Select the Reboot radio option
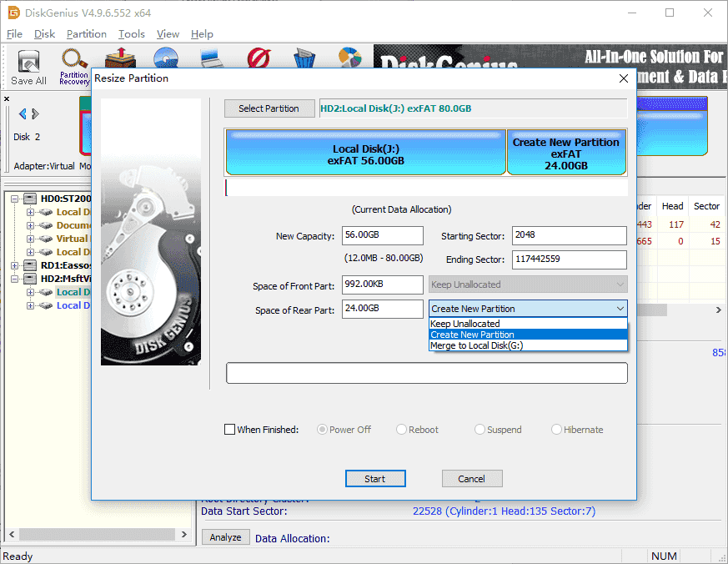The image size is (728, 564). point(402,430)
